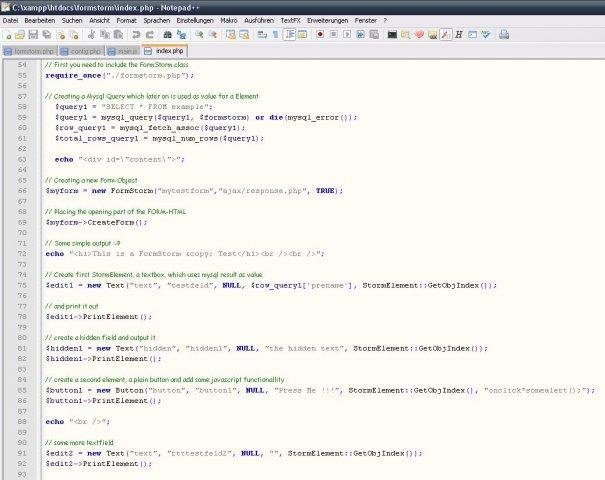Click the Open file folder icon

pyautogui.click(x=22, y=34)
